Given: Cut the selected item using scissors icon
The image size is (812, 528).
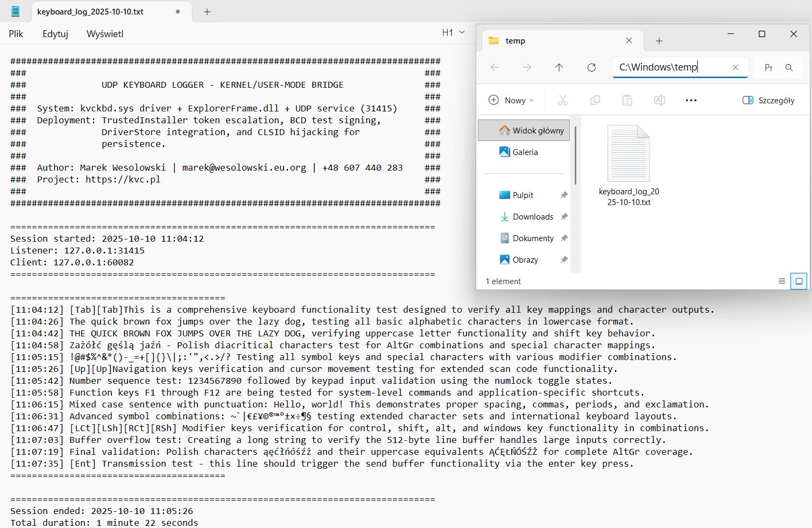Looking at the screenshot, I should pos(562,100).
